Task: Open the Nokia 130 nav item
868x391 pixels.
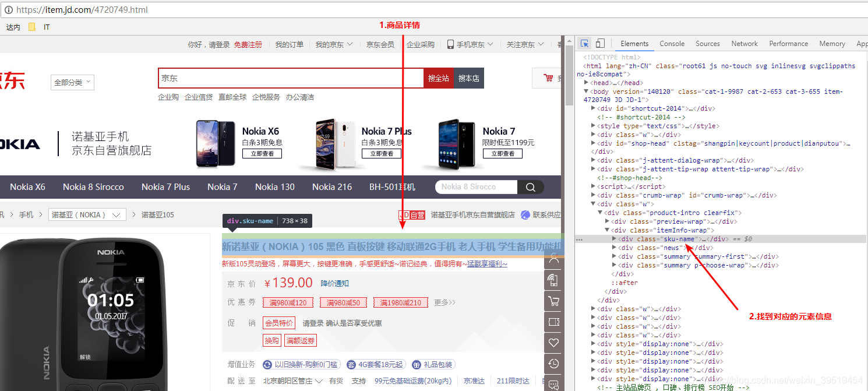Action: tap(275, 187)
